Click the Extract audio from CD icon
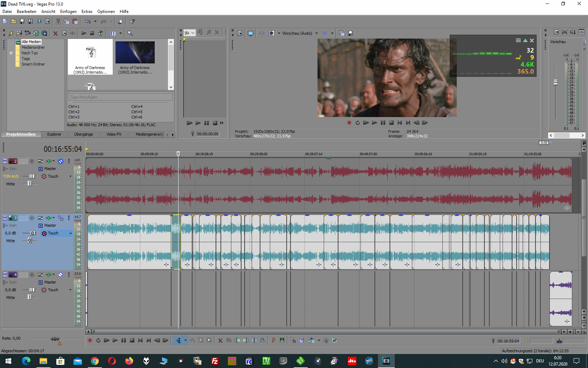 36,33
